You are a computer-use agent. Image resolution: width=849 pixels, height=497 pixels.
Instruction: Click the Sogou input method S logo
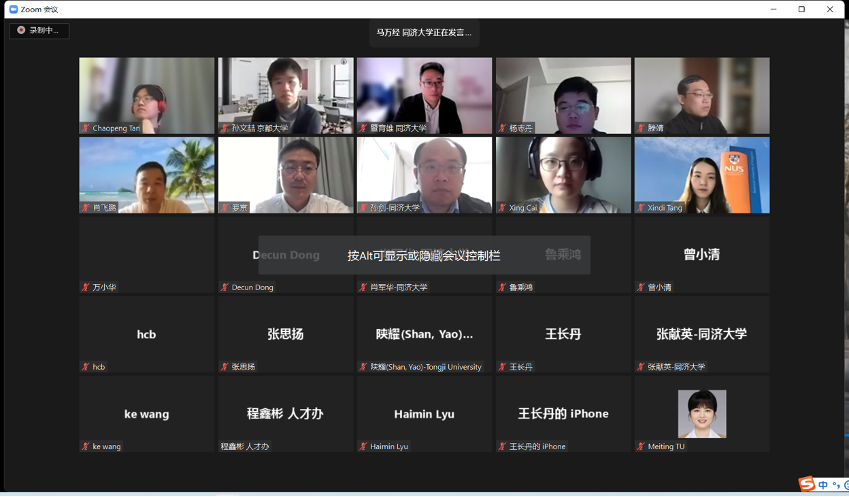point(807,485)
